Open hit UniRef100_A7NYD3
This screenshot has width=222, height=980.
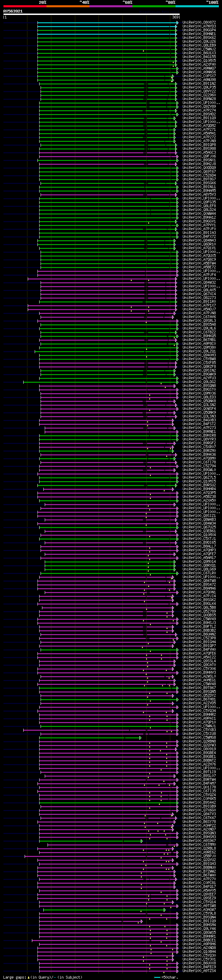pyautogui.click(x=199, y=26)
